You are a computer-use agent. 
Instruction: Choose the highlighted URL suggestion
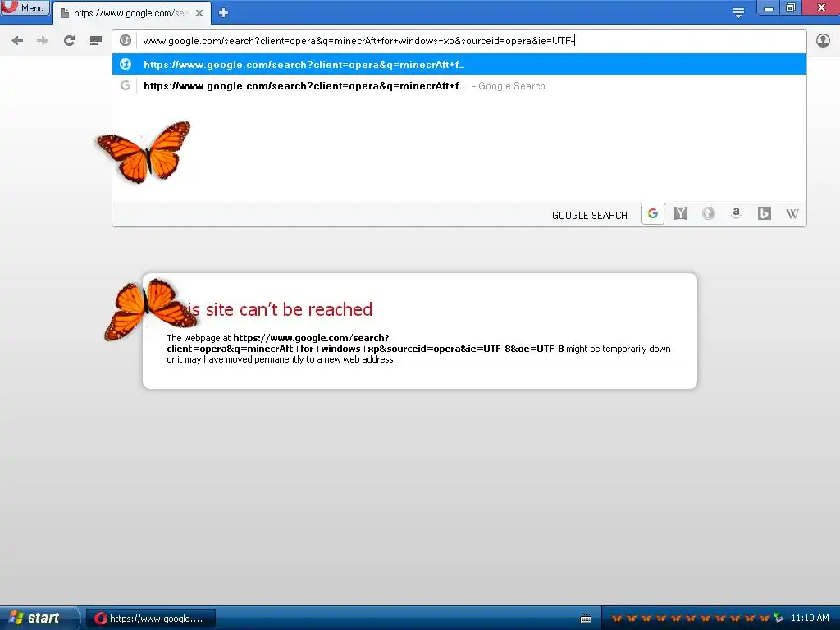click(x=459, y=64)
